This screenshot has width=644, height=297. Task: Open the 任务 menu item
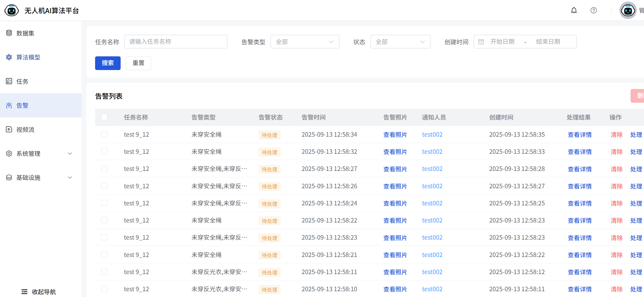tap(22, 81)
